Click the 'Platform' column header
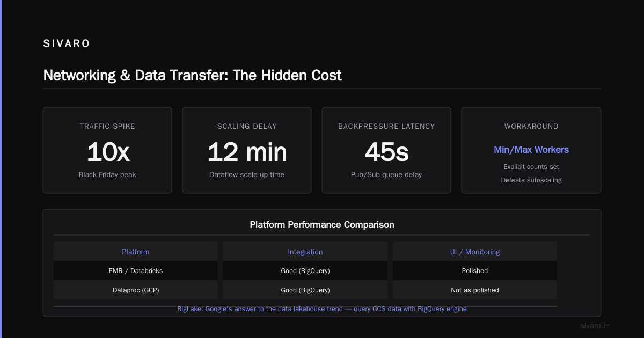Screen dimensions: 644x338 point(136,252)
